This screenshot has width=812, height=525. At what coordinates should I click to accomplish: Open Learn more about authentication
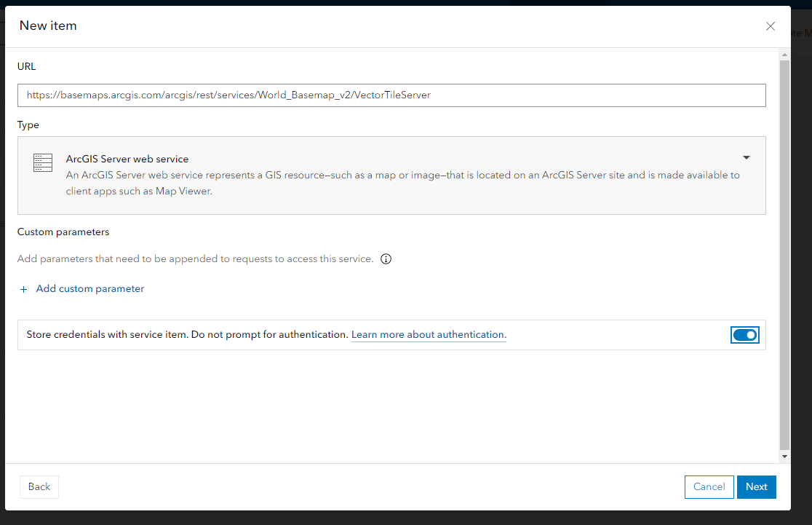pyautogui.click(x=428, y=334)
